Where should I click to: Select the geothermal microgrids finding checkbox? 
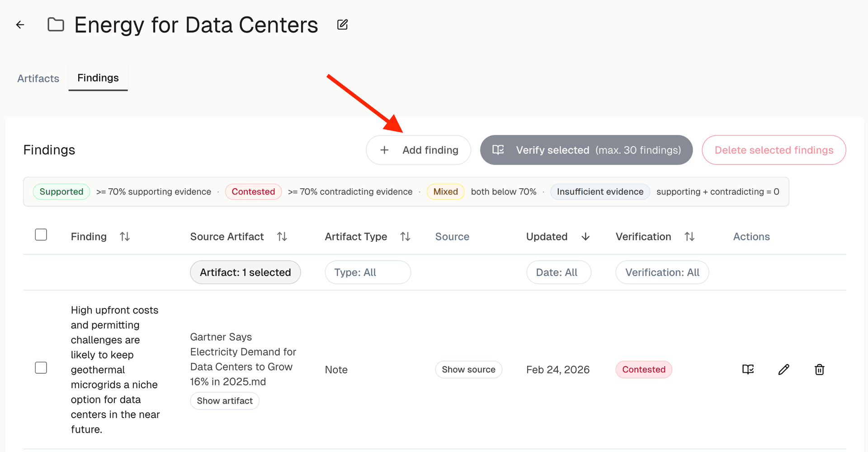tap(41, 367)
